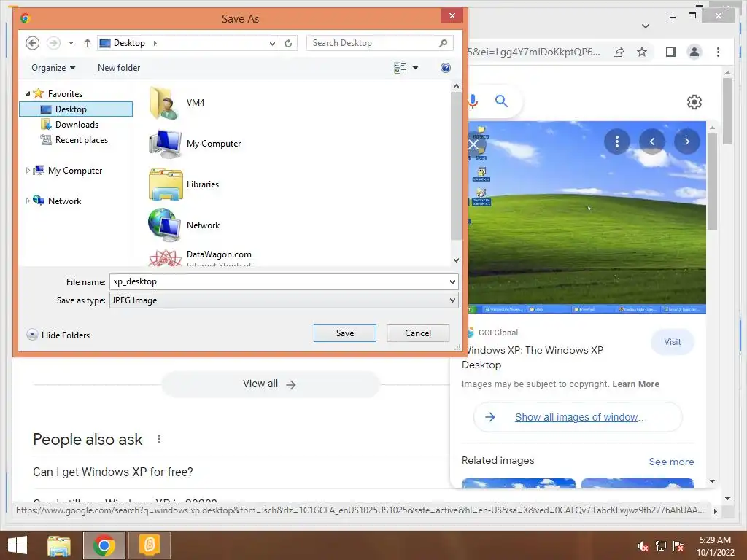Click the Google voice search microphone
This screenshot has width=747, height=560.
(x=473, y=101)
